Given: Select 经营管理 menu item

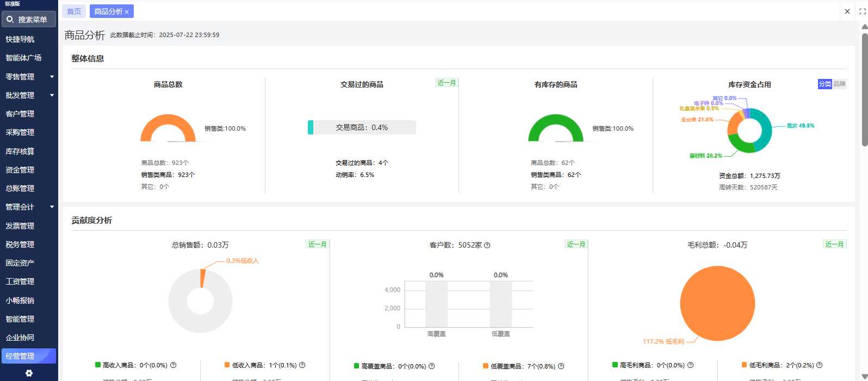Looking at the screenshot, I should click(29, 356).
